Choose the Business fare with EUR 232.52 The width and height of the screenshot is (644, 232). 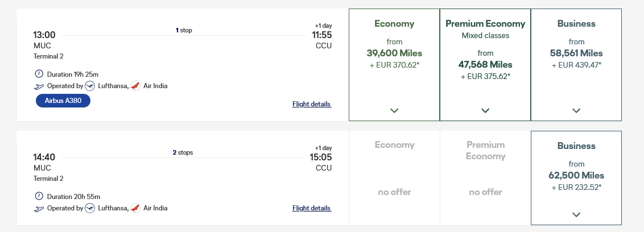coord(576,178)
